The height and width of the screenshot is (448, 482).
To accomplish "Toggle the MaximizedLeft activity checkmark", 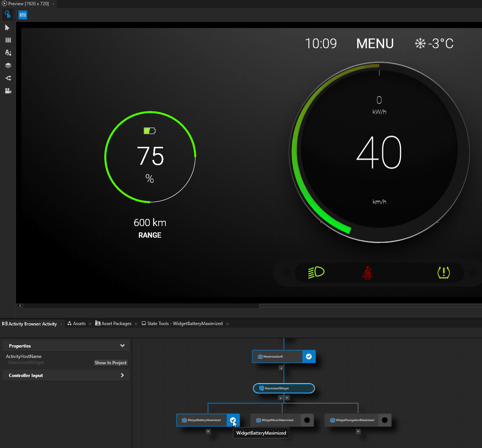I will [309, 356].
